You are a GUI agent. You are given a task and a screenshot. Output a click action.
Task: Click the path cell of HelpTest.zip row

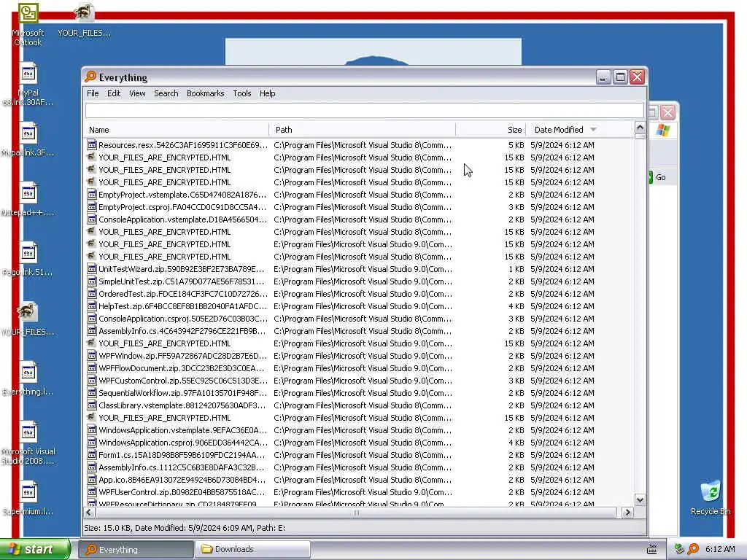363,306
